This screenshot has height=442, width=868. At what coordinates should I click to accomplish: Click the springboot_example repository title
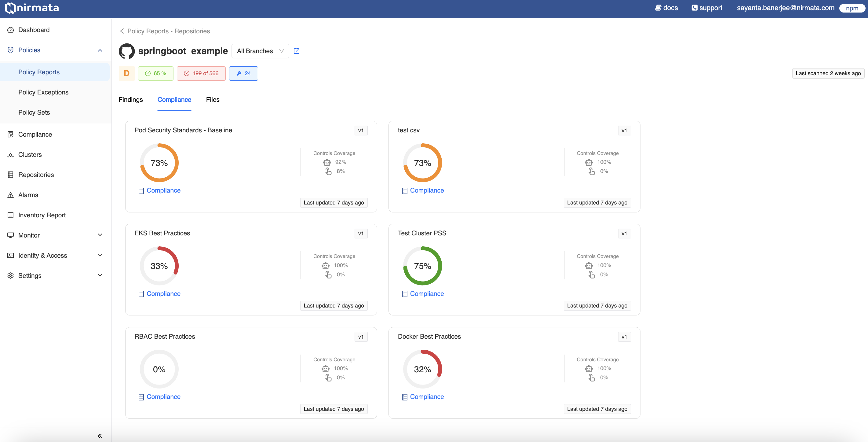183,51
